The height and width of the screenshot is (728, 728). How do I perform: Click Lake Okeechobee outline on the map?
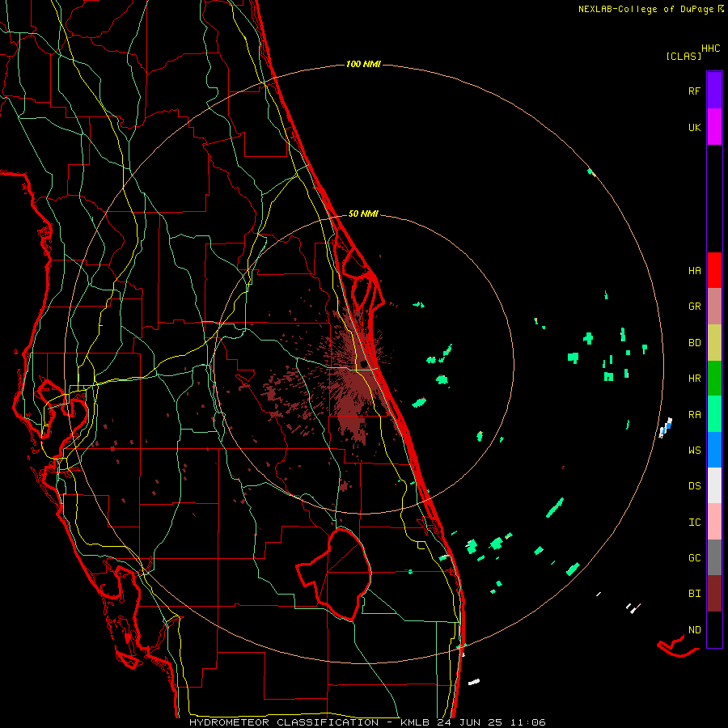click(x=335, y=574)
